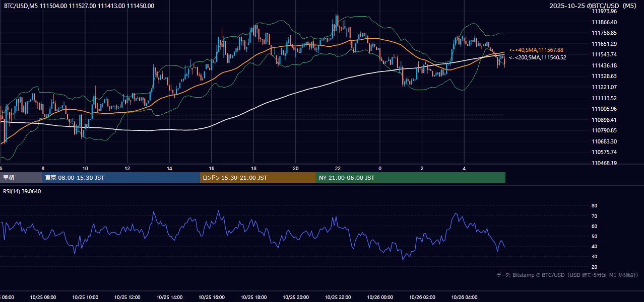Click hour axis label 22 under price chart
This screenshot has height=302, width=644.
338,168
